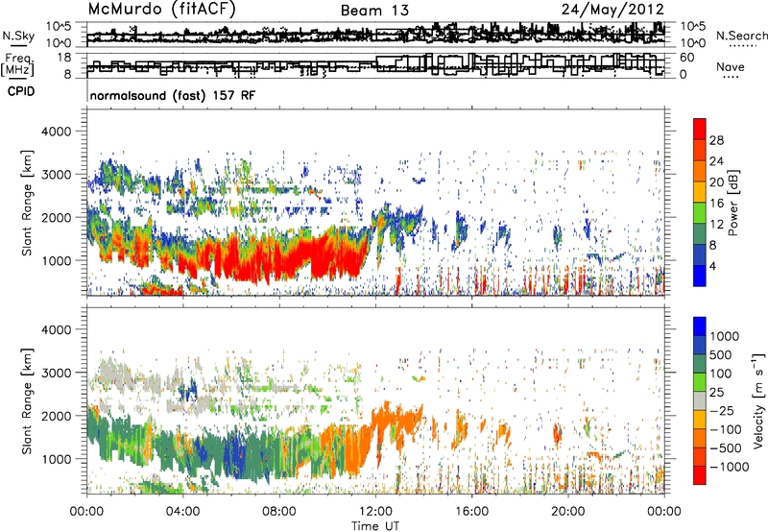Viewport: 768px width, 532px height.
Task: Pick the red bottom swatch of Velocity colorbar
Action: [x=700, y=475]
